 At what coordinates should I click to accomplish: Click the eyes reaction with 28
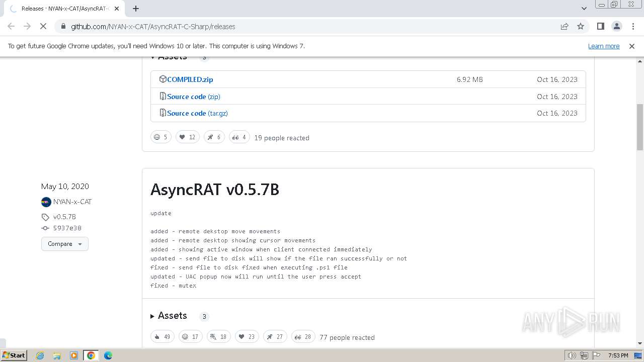(x=303, y=336)
